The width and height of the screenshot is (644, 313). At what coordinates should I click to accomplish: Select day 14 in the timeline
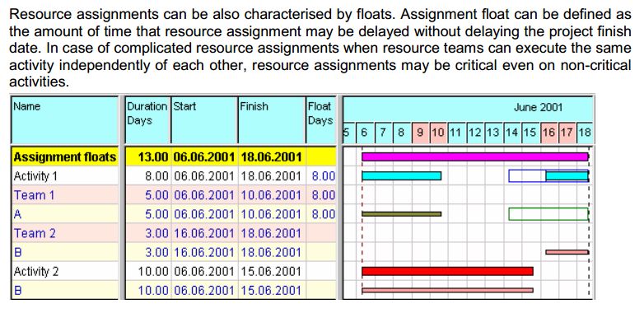coord(512,133)
